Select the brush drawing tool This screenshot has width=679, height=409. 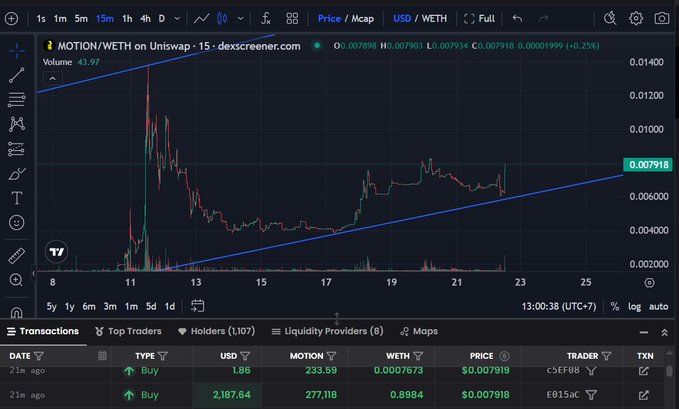pyautogui.click(x=17, y=174)
